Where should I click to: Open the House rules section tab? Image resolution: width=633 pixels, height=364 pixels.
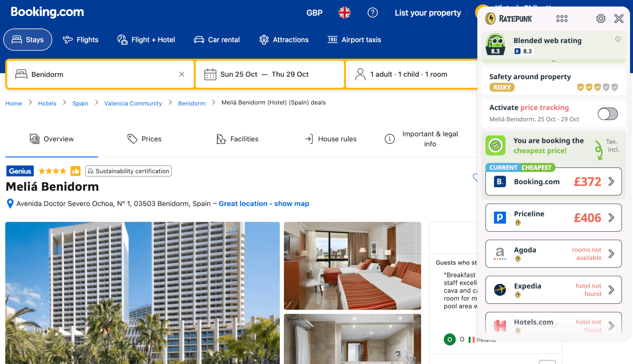tap(330, 139)
